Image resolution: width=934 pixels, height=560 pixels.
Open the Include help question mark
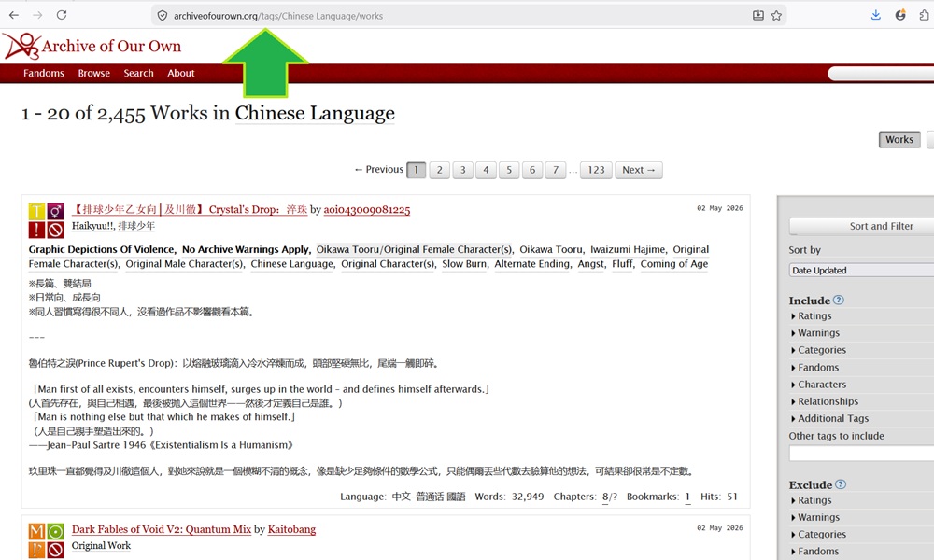[839, 300]
